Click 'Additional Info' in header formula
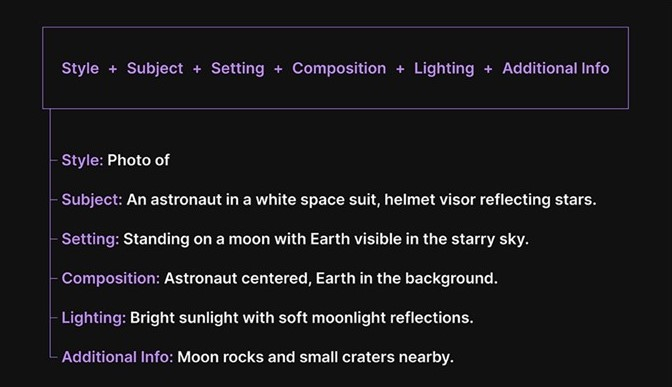The height and width of the screenshot is (387, 672). (555, 69)
